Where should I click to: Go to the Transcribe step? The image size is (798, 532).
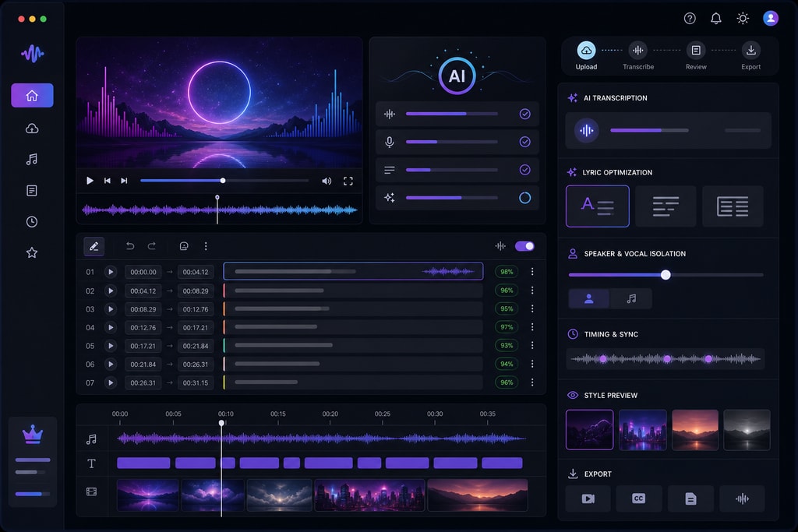click(638, 55)
